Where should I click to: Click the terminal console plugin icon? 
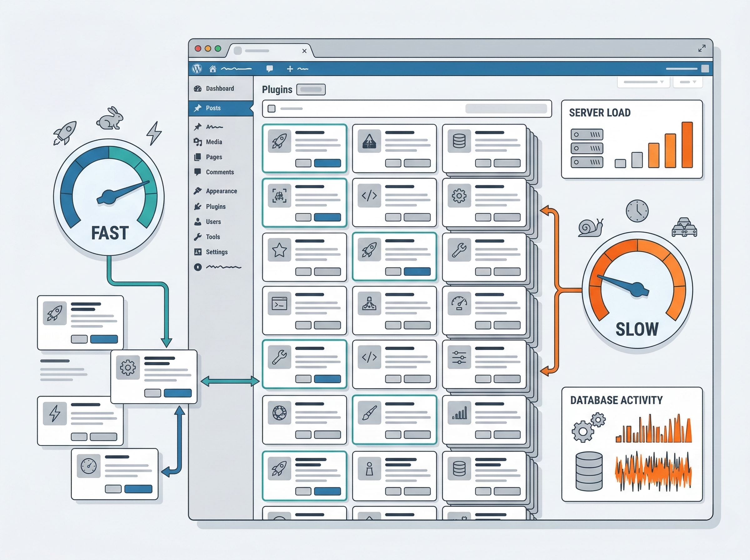click(279, 303)
